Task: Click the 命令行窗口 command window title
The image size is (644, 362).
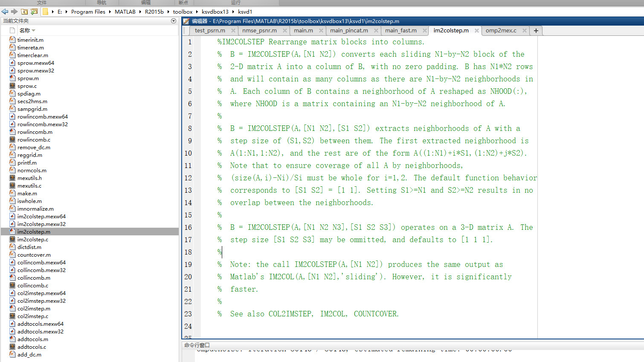Action: tap(197, 345)
